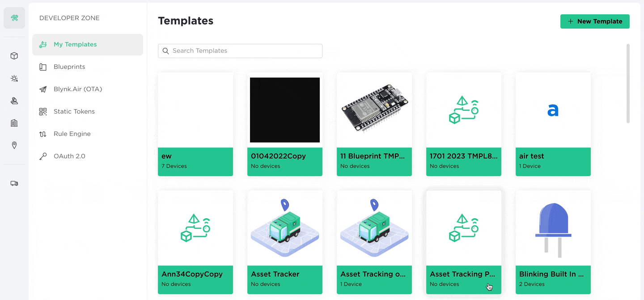Click the cube Devices icon in left rail
Viewport: 644px width, 300px height.
(x=14, y=56)
